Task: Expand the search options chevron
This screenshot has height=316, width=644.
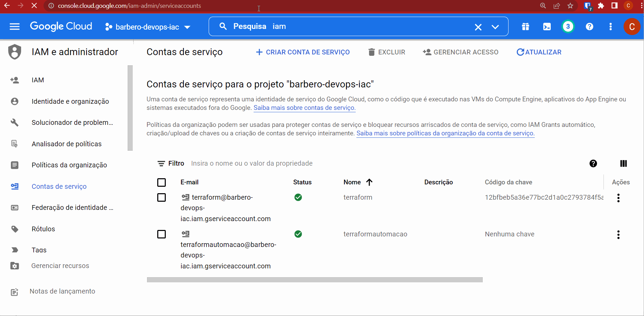Action: 495,27
